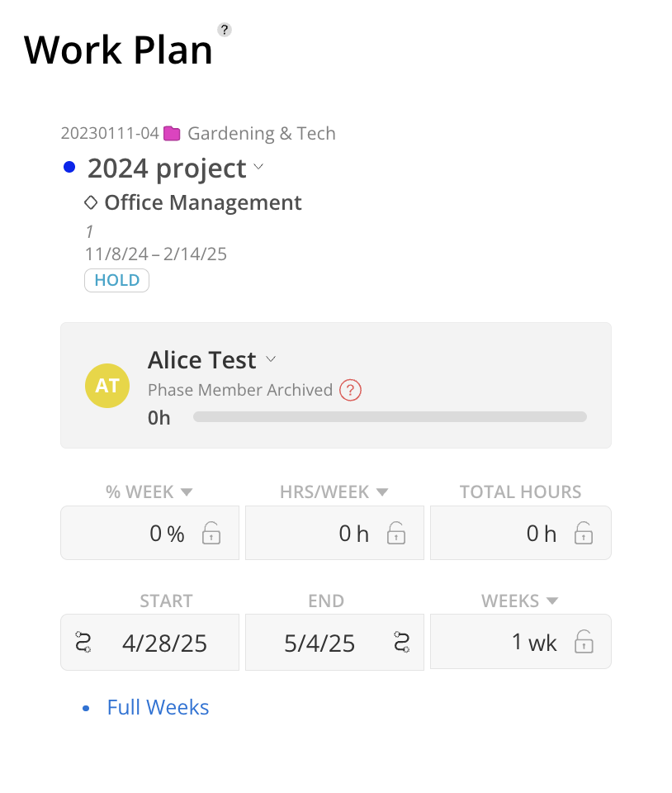
Task: Expand the 2024 project dropdown chevron
Action: point(258,168)
